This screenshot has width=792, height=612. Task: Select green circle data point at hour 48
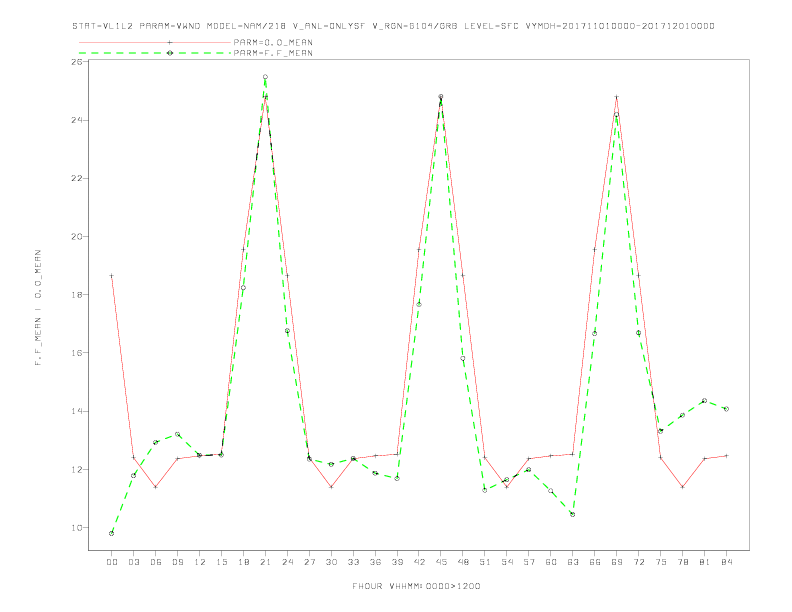pyautogui.click(x=463, y=359)
